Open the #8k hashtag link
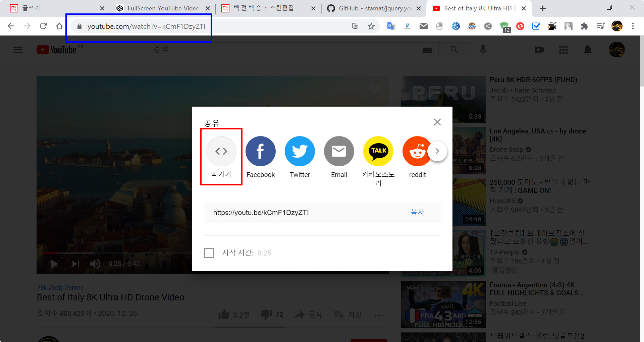Viewport: 644px width, 342px height. (x=42, y=288)
